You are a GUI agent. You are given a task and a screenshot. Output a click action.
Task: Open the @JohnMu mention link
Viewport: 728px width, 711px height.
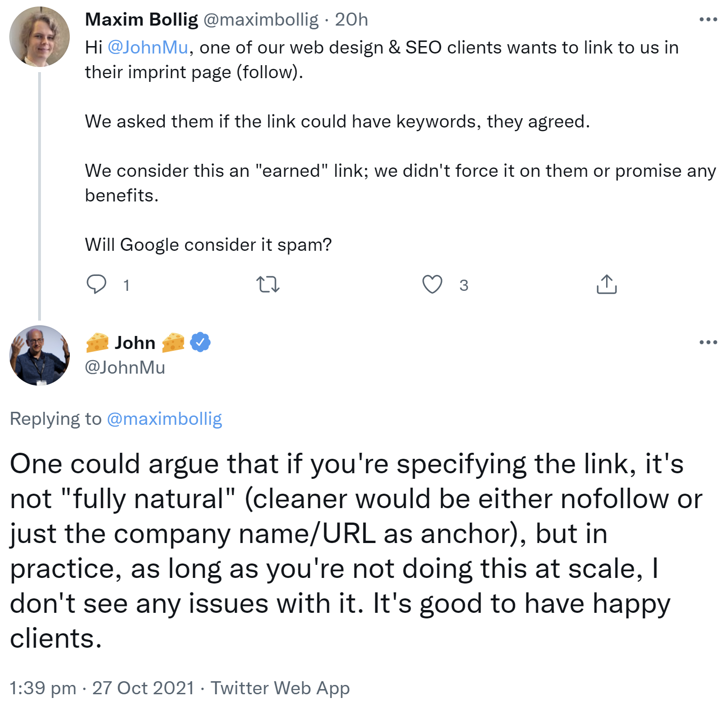148,47
